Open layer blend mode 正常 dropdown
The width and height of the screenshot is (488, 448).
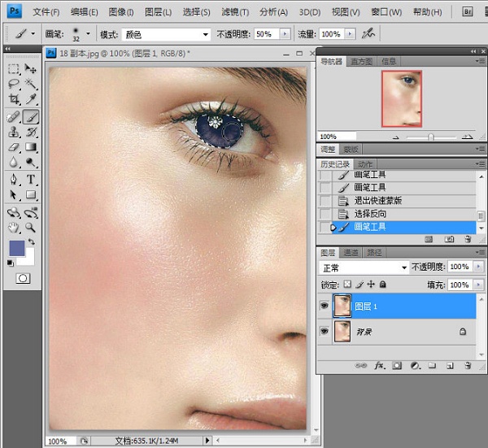pos(404,267)
